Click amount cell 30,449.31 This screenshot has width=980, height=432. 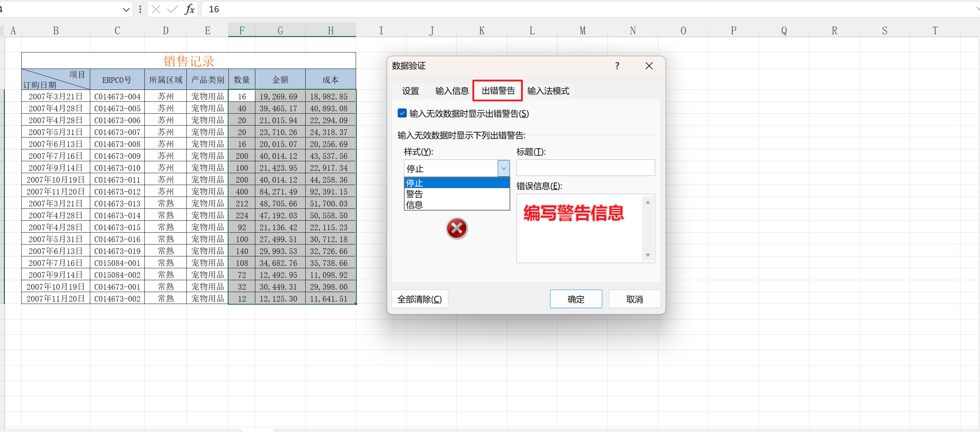pos(280,286)
